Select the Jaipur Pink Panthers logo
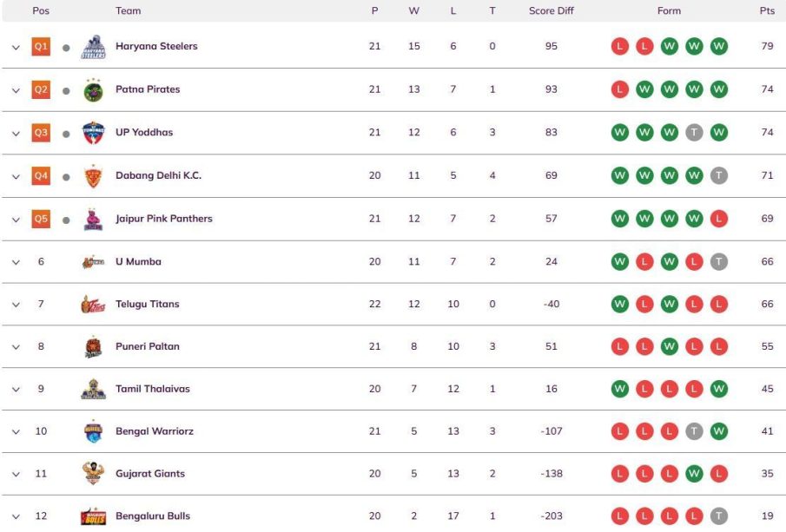 pos(93,219)
